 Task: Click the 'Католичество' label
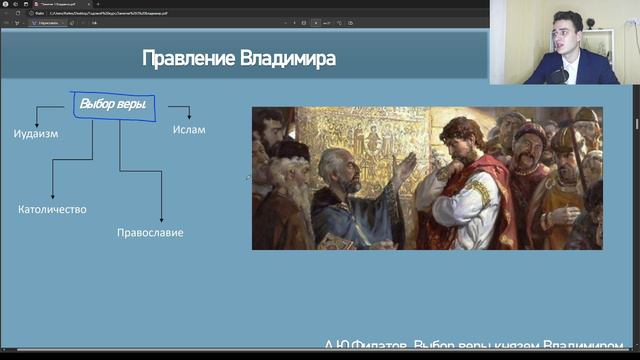52,209
